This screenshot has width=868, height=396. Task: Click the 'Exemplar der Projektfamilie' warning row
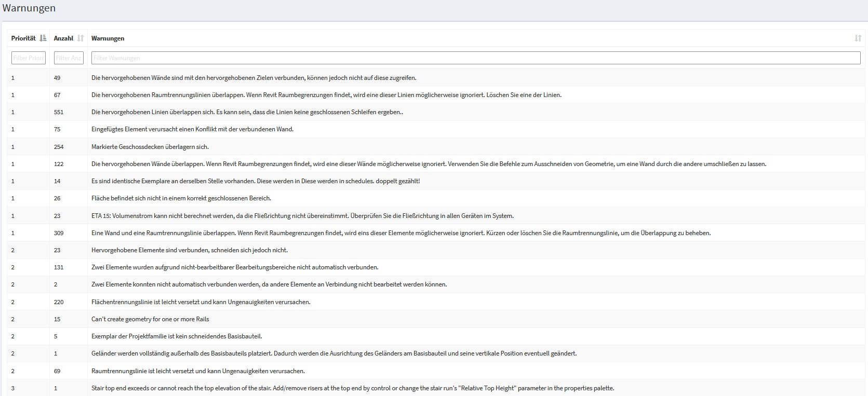177,336
